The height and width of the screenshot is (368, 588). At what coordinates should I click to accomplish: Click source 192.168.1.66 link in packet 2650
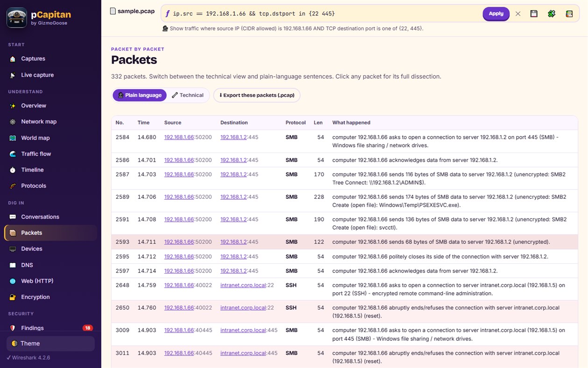pos(179,308)
